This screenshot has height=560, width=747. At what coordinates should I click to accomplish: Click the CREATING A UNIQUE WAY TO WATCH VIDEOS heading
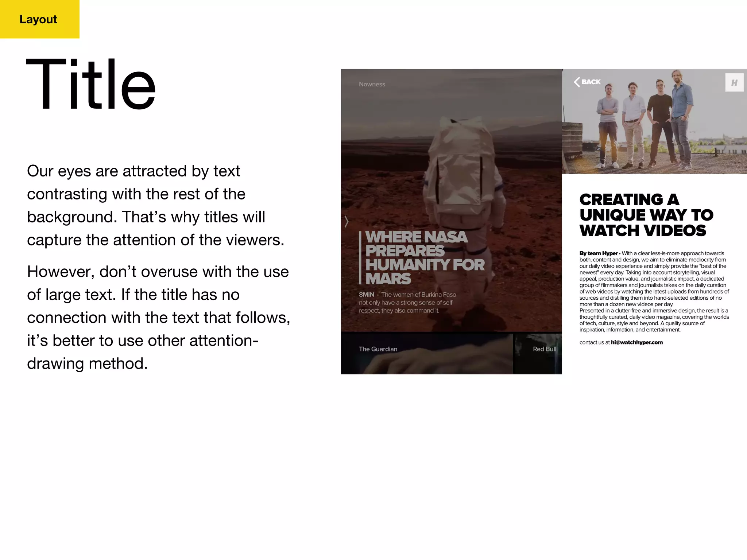pos(646,215)
